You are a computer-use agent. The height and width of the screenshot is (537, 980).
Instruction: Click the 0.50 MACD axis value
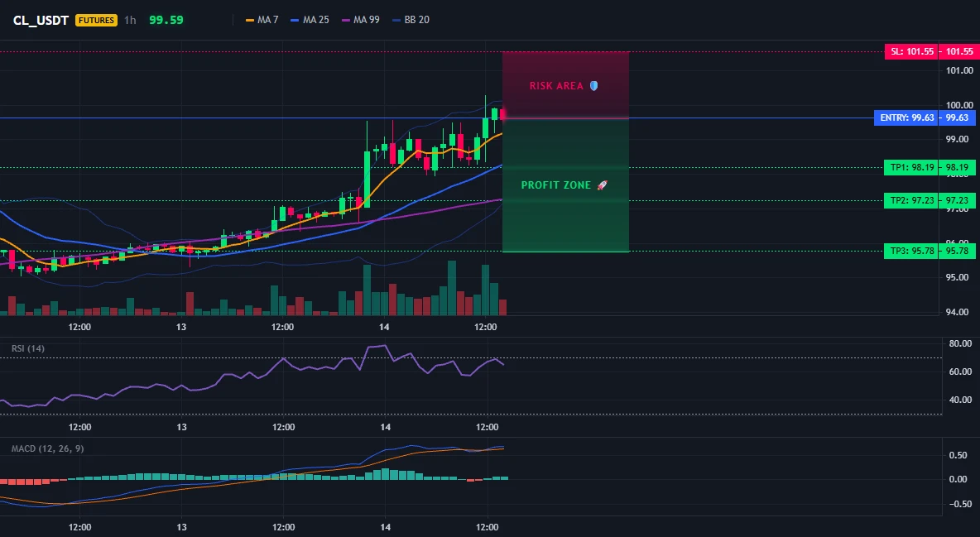[958, 455]
